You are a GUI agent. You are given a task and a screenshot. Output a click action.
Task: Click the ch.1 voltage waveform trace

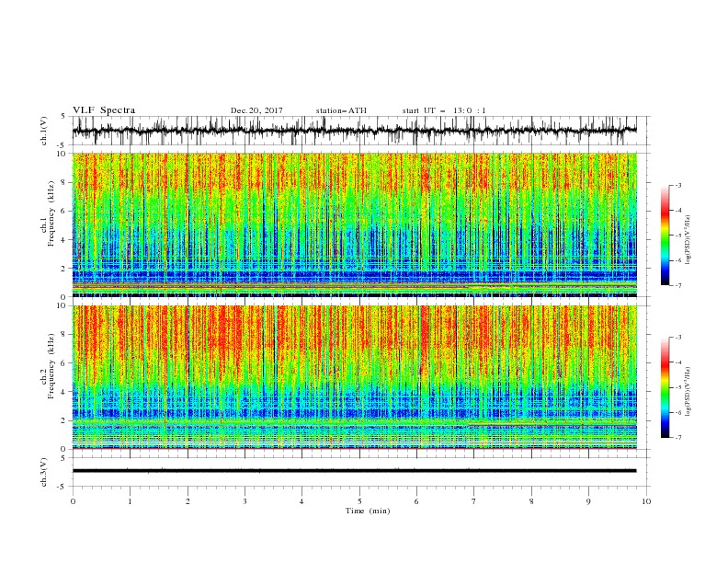[x=354, y=131]
